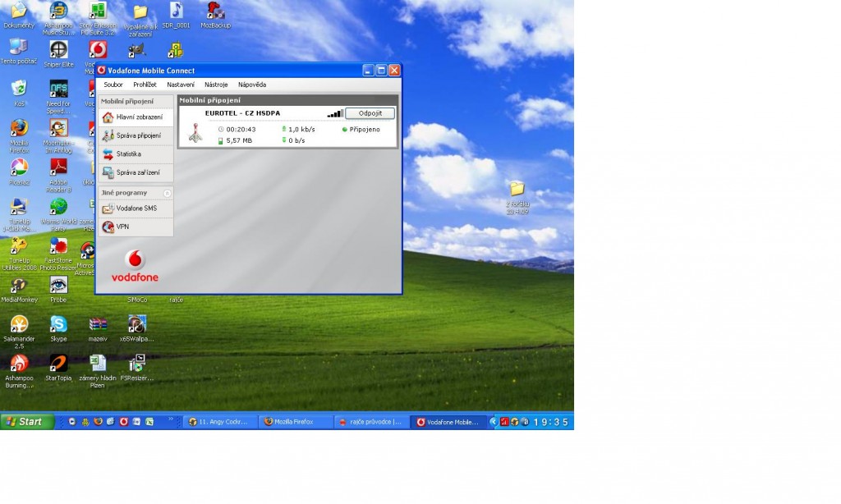Collapse the Jiné programy section
This screenshot has width=841, height=504.
pos(167,193)
